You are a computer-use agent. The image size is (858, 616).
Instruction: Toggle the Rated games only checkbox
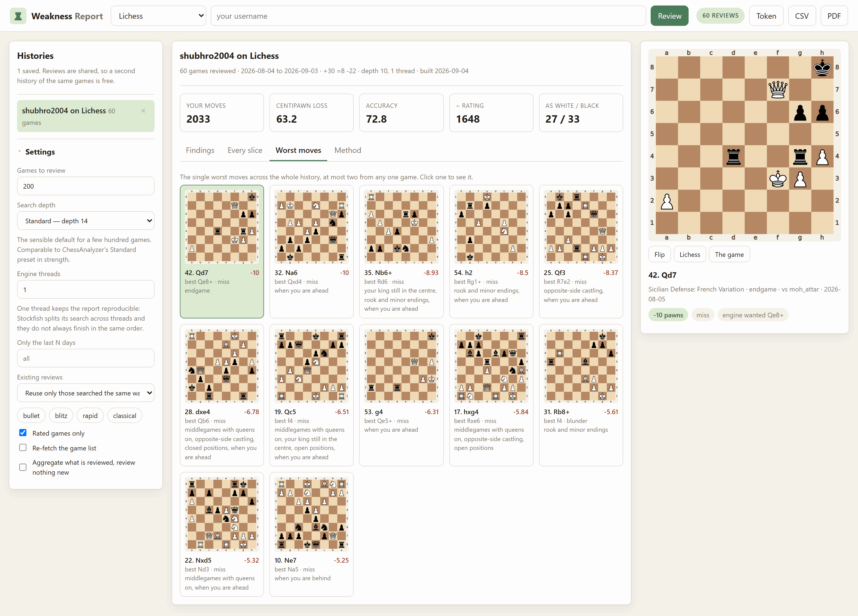[23, 433]
